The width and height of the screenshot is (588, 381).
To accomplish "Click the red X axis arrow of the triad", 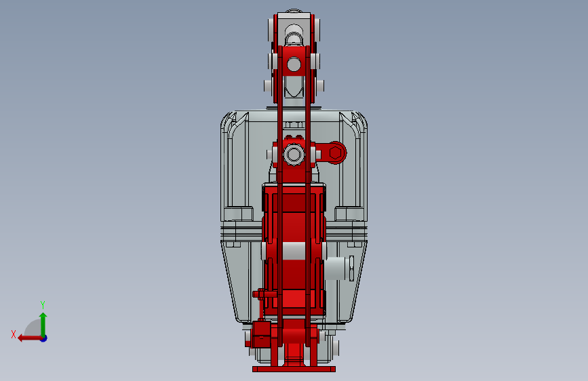I will 30,338.
